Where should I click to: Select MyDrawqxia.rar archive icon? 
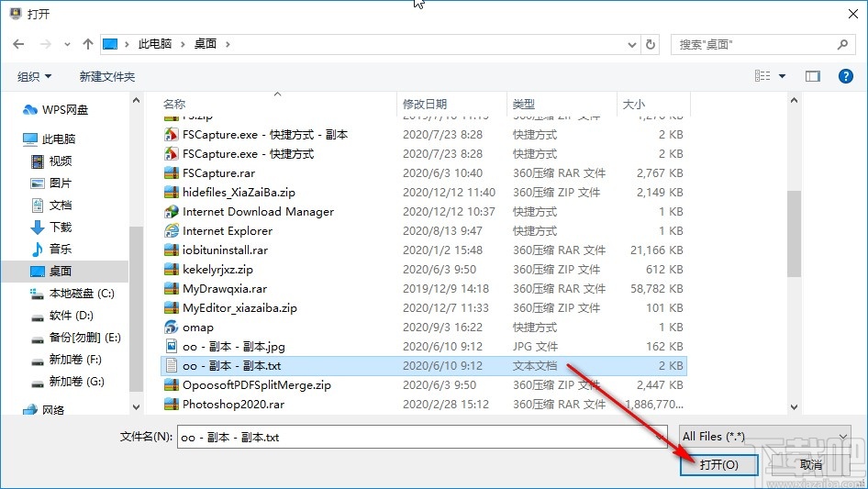click(x=172, y=288)
